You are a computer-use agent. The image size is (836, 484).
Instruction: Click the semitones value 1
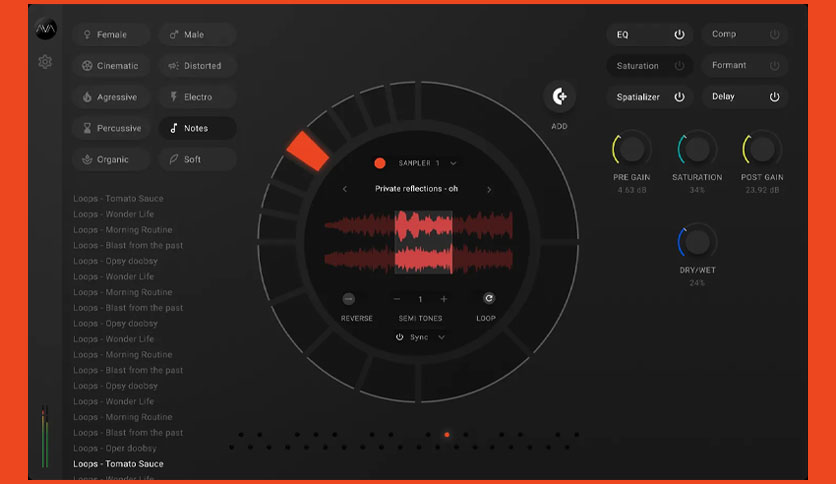point(420,299)
